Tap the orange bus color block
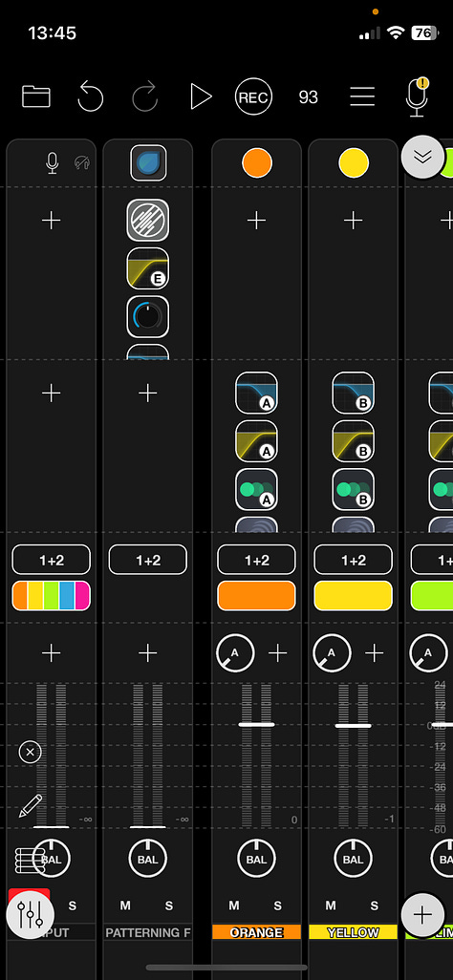 [x=256, y=596]
